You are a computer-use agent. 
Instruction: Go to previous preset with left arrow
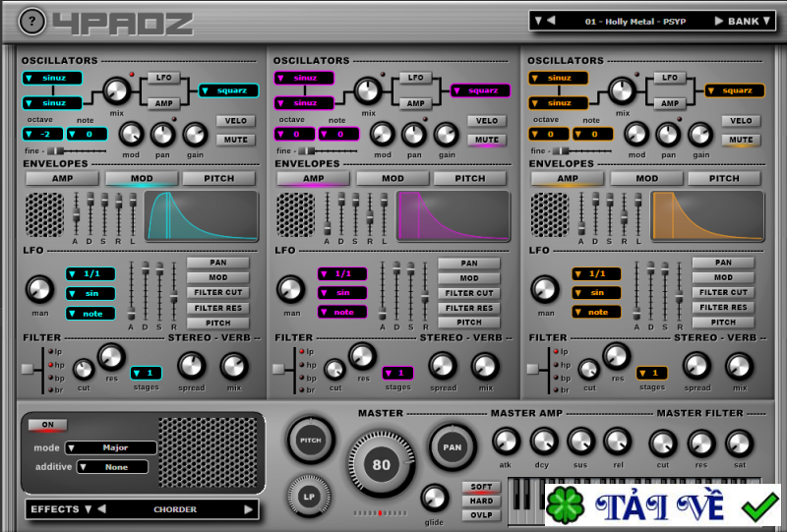[x=551, y=21]
